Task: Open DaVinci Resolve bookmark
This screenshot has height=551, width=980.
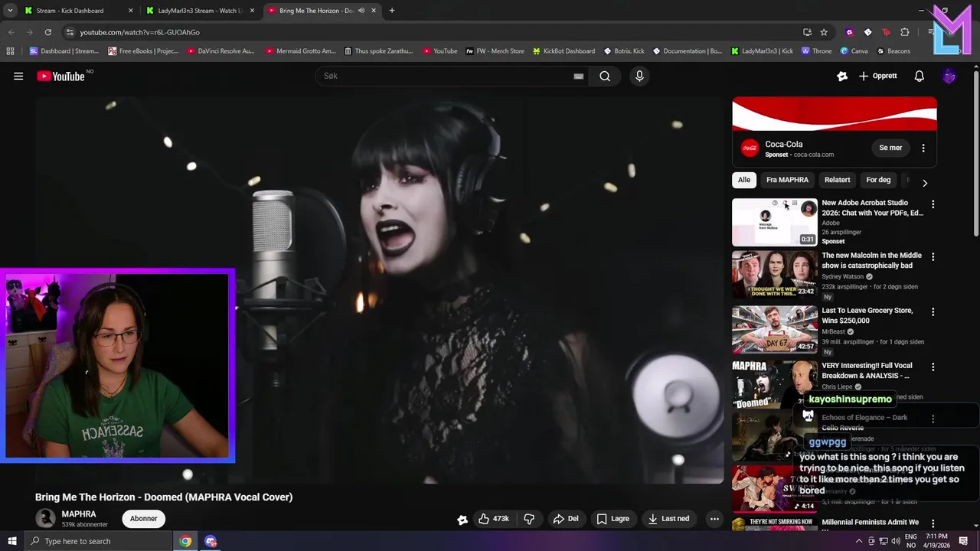Action: click(220, 51)
